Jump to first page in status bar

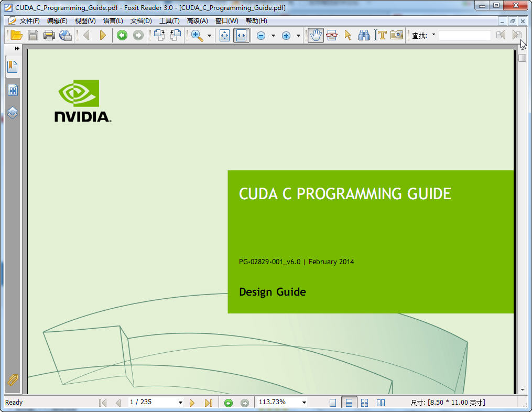pyautogui.click(x=102, y=403)
